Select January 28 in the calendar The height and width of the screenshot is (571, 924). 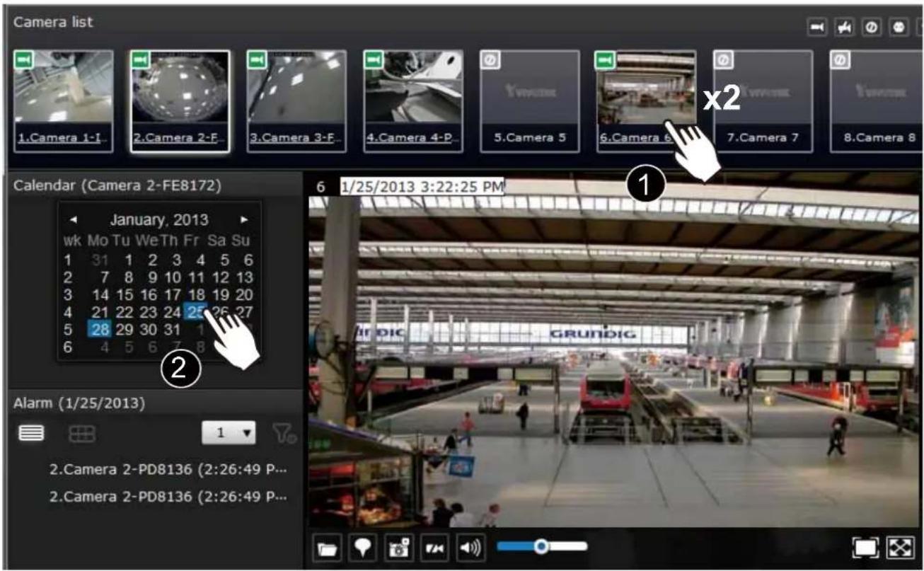tap(100, 330)
